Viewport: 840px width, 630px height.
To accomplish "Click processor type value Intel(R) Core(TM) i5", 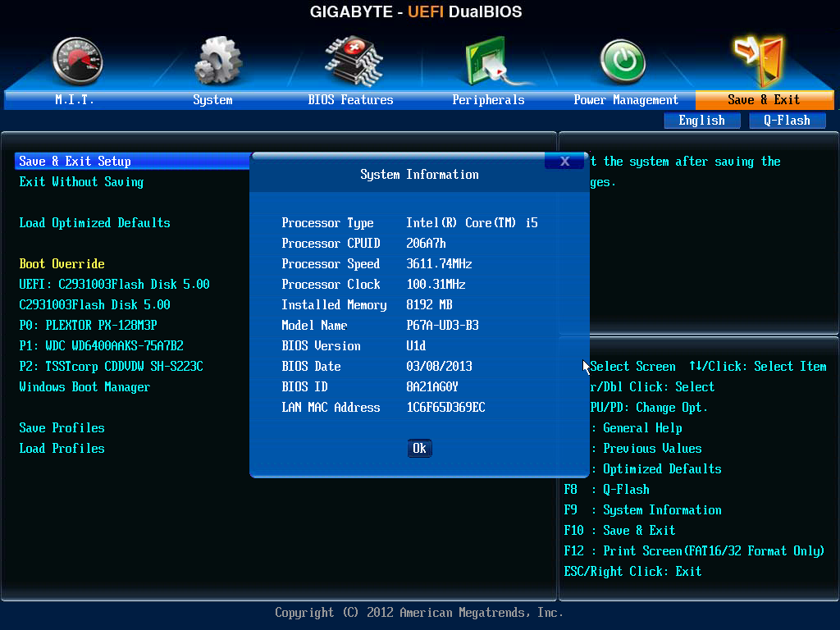I will (472, 223).
